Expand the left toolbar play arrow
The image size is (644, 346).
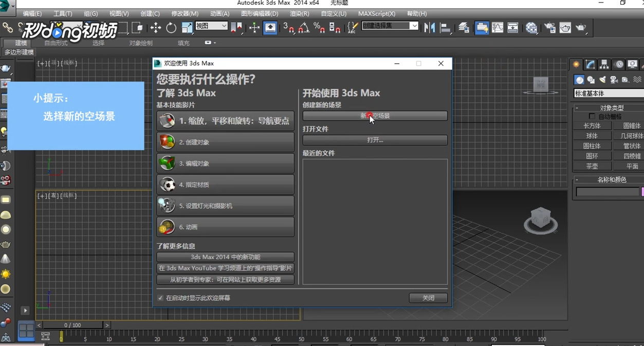click(25, 311)
